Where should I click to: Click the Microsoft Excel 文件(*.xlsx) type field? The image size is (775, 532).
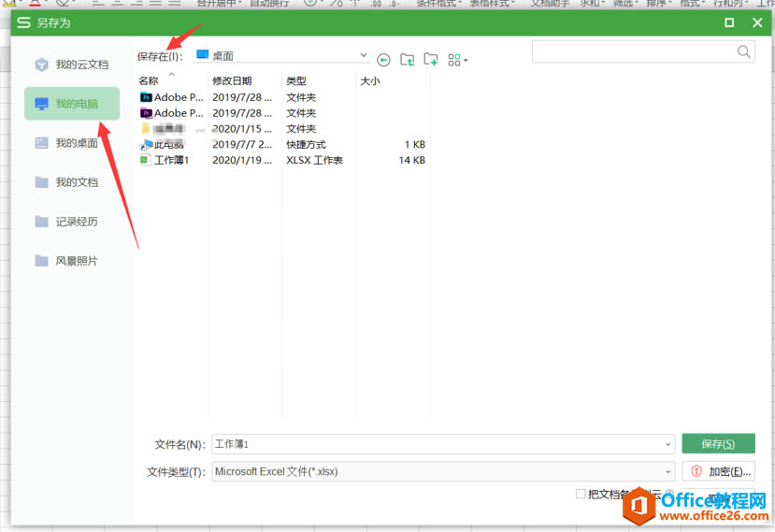pyautogui.click(x=443, y=471)
